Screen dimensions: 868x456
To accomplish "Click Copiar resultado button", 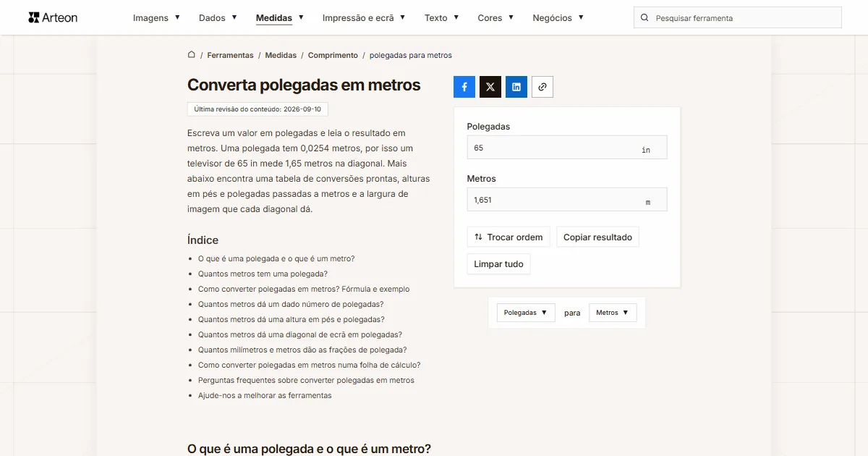I will tap(597, 237).
